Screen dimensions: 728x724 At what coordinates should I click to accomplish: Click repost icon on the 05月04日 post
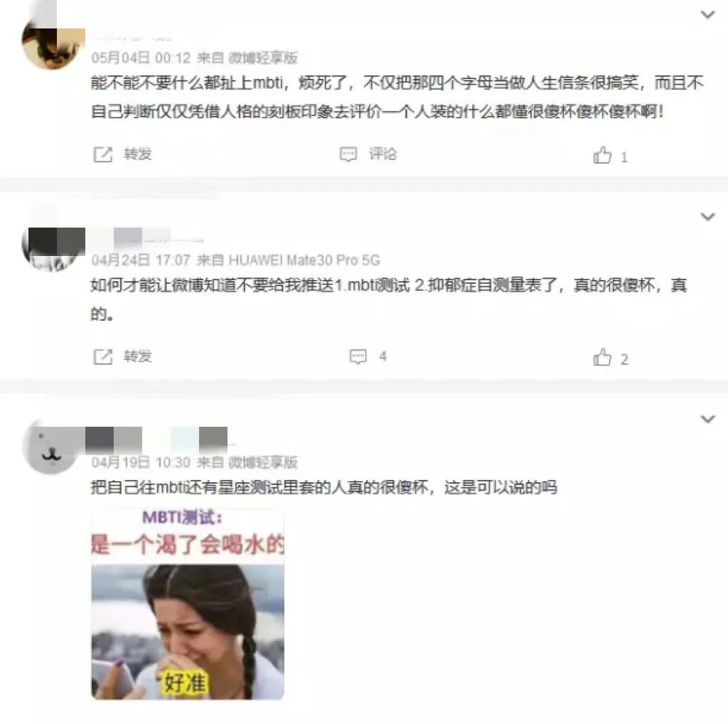tap(102, 154)
